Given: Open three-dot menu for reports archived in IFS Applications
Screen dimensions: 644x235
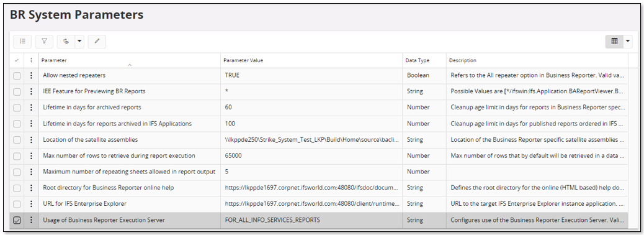Looking at the screenshot, I should click(x=31, y=124).
